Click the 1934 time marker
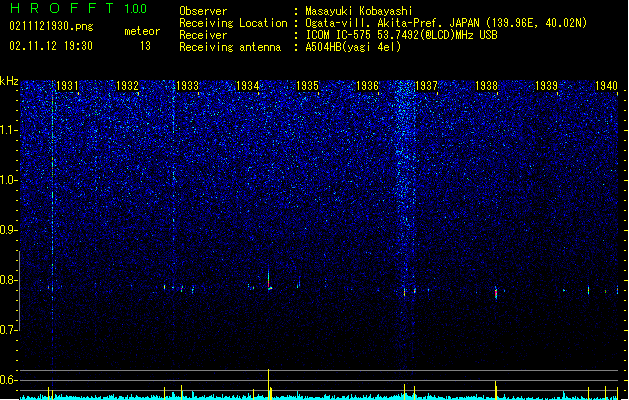This screenshot has height=400, width=629. click(x=248, y=85)
